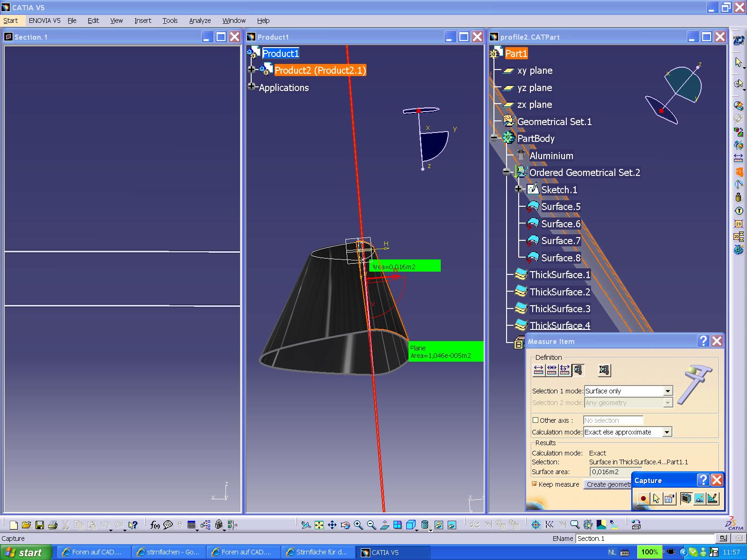Open the View mode cube dropdown arrow
This screenshot has width=747, height=560.
click(x=417, y=530)
